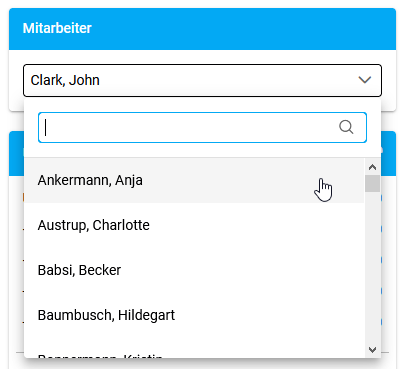The height and width of the screenshot is (369, 405).
Task: Click the list scrollbar up arrow
Action: [372, 167]
